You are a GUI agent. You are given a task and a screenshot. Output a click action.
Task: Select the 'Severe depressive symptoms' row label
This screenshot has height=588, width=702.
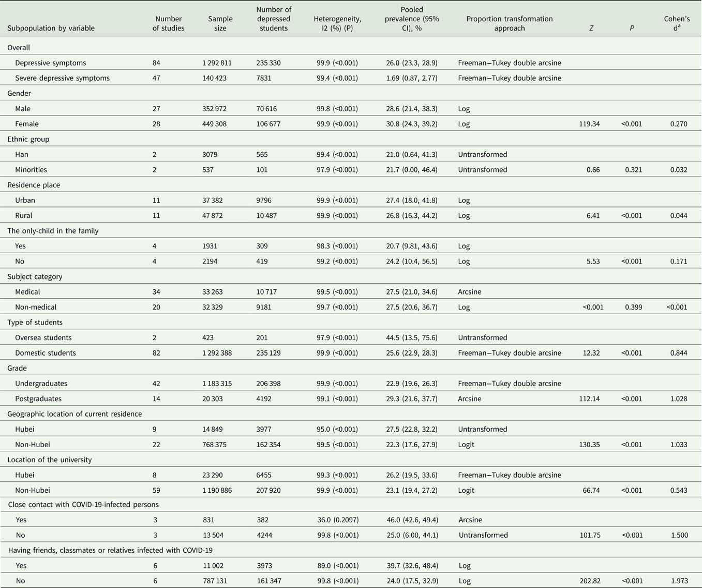pos(62,78)
